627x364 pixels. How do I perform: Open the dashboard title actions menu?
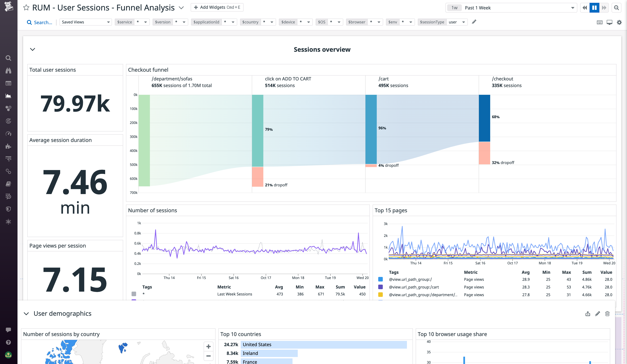coord(181,8)
